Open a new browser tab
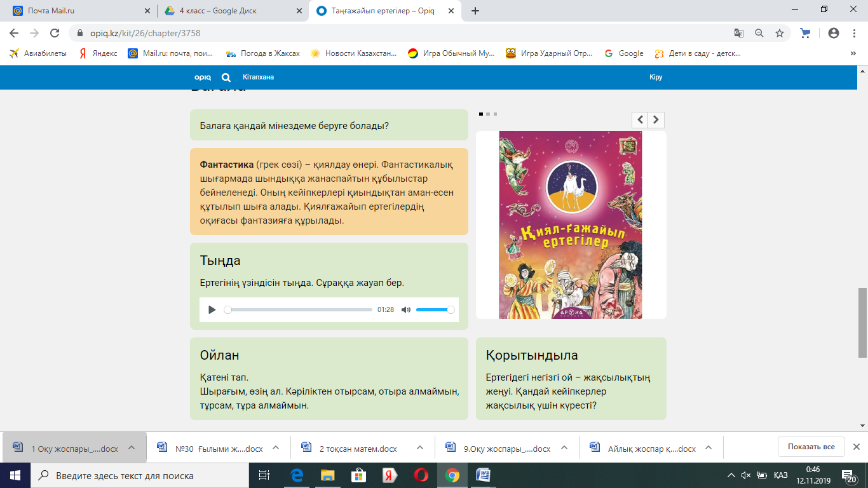 [475, 11]
